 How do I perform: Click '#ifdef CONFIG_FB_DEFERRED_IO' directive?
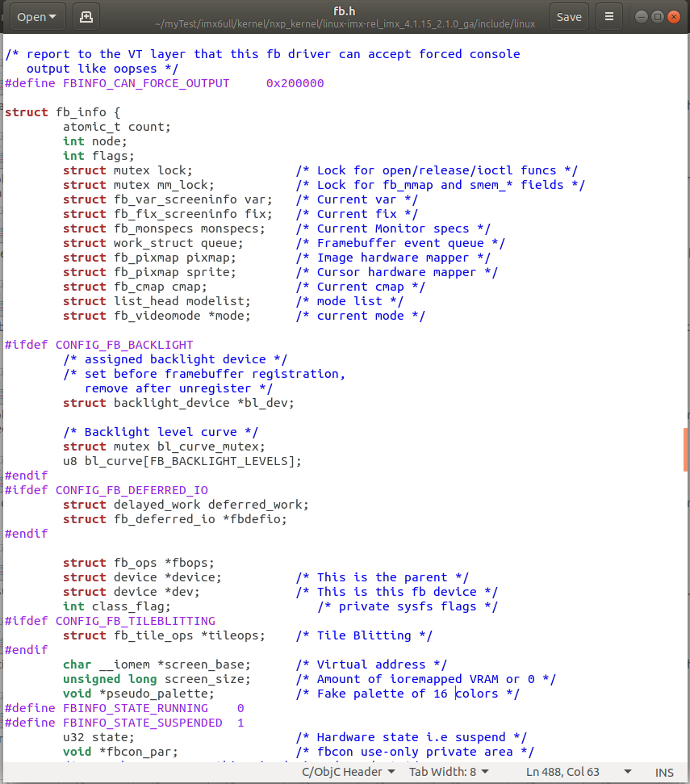pyautogui.click(x=107, y=490)
